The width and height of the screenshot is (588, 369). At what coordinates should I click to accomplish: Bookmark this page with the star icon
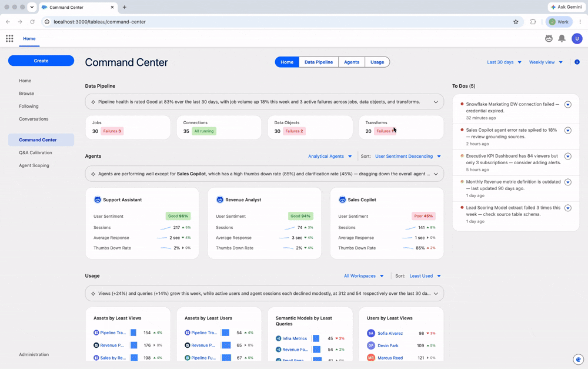tap(516, 22)
